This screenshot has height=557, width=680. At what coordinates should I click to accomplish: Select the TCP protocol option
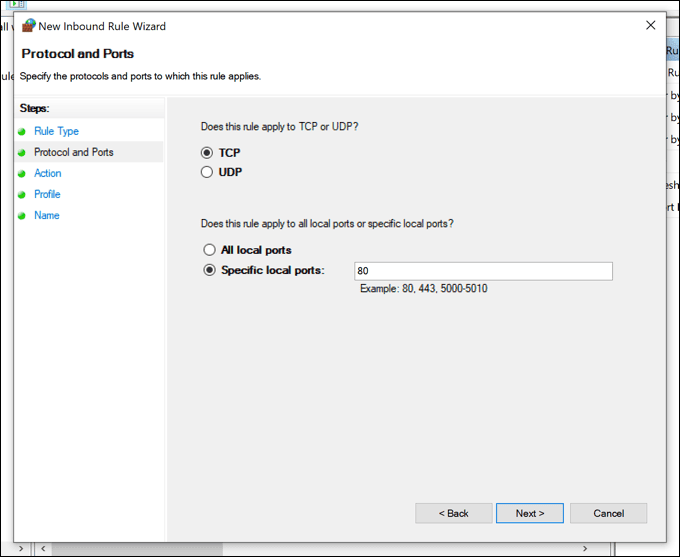(207, 153)
